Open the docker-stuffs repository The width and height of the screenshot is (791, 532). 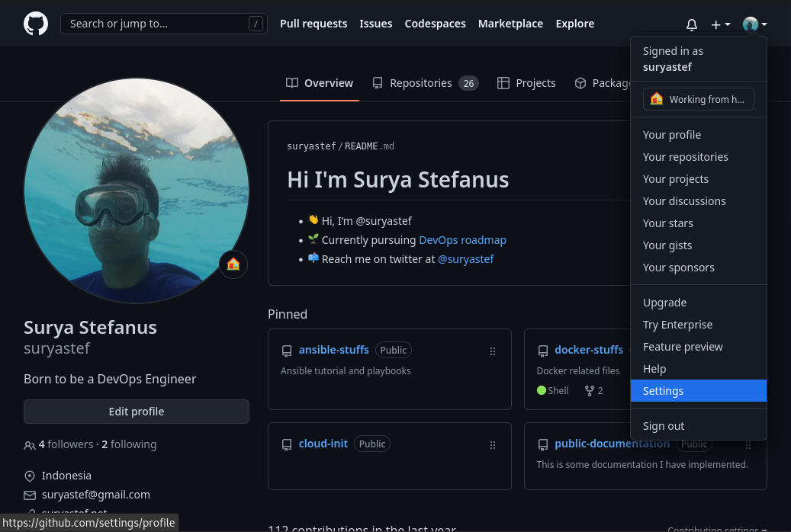tap(589, 350)
